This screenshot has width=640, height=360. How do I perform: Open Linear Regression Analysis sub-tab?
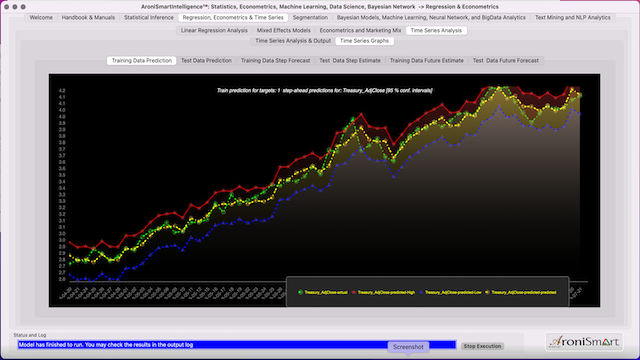(214, 31)
